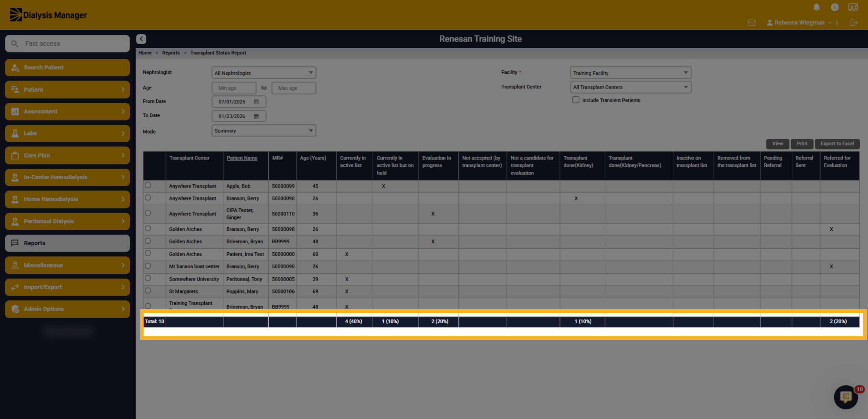Viewport: 868px width, 419px height.
Task: Click Export to Excel button
Action: click(837, 144)
